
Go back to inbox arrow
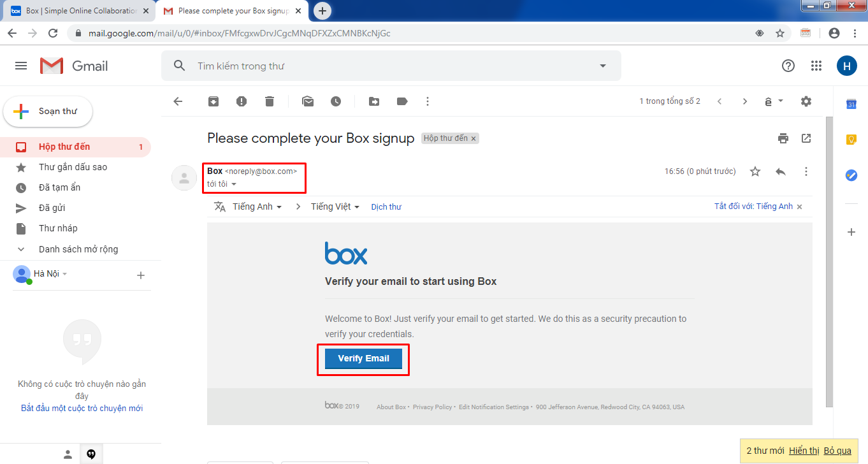click(178, 101)
